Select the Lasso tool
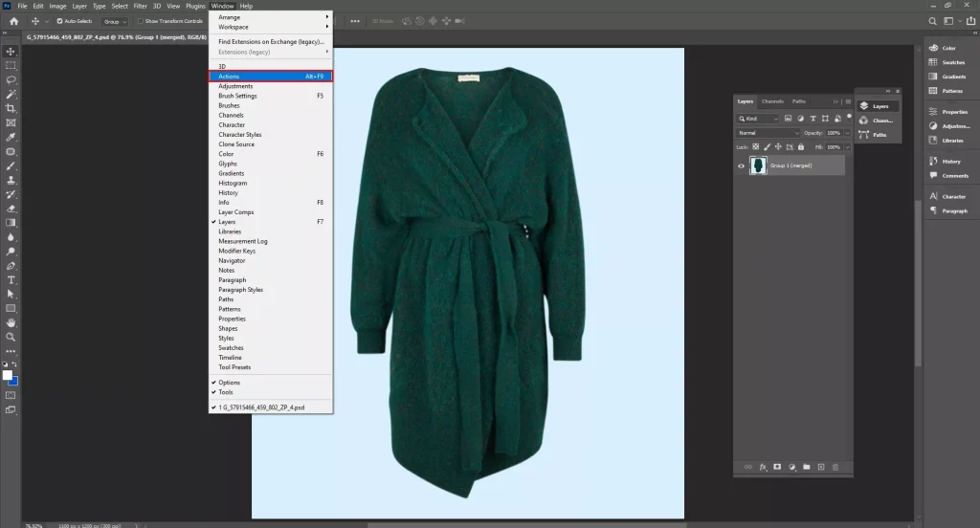The image size is (980, 528). [11, 80]
